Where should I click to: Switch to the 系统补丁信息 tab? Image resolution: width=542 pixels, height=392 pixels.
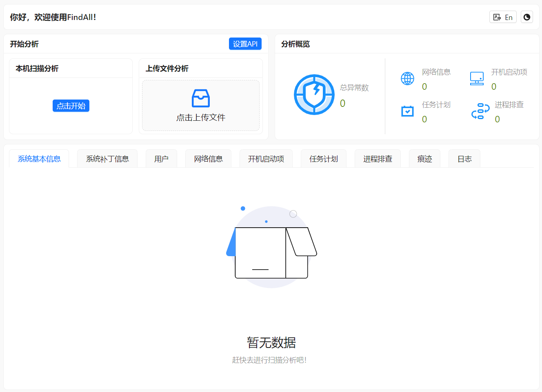107,159
